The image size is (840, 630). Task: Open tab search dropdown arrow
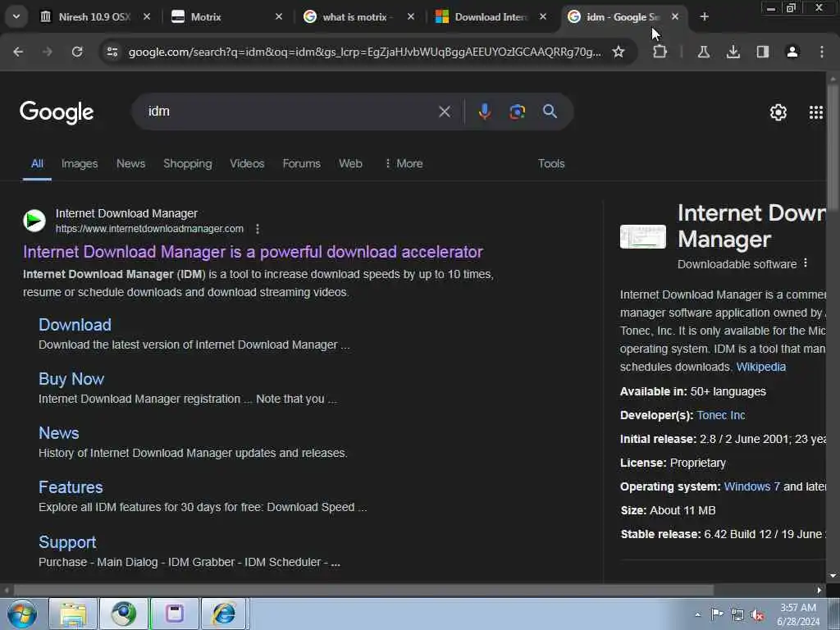(x=16, y=16)
